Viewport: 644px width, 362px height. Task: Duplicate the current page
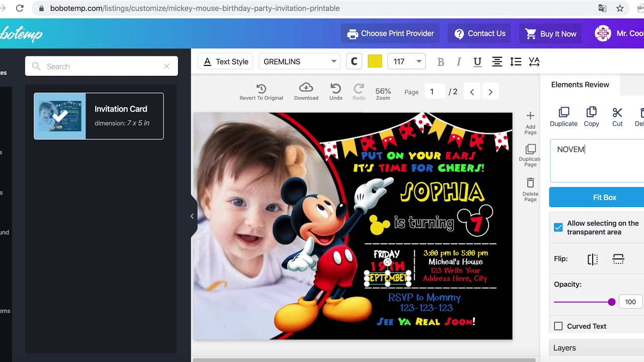[x=530, y=156]
